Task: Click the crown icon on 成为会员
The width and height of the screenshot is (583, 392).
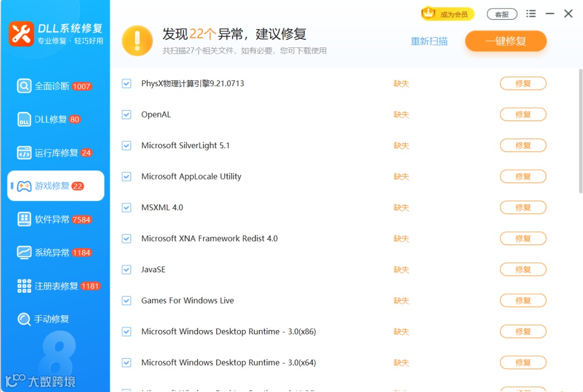Action: pyautogui.click(x=428, y=13)
